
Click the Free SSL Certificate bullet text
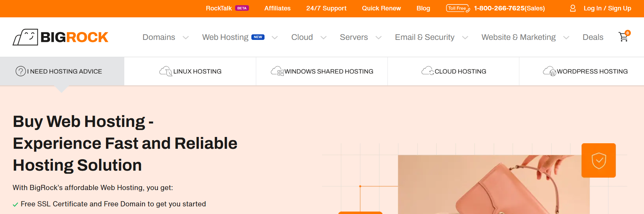point(113,204)
